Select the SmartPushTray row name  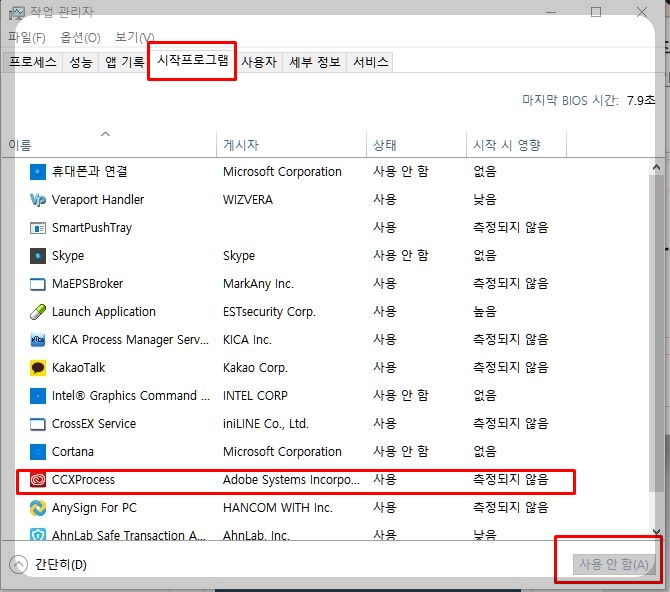pos(92,228)
